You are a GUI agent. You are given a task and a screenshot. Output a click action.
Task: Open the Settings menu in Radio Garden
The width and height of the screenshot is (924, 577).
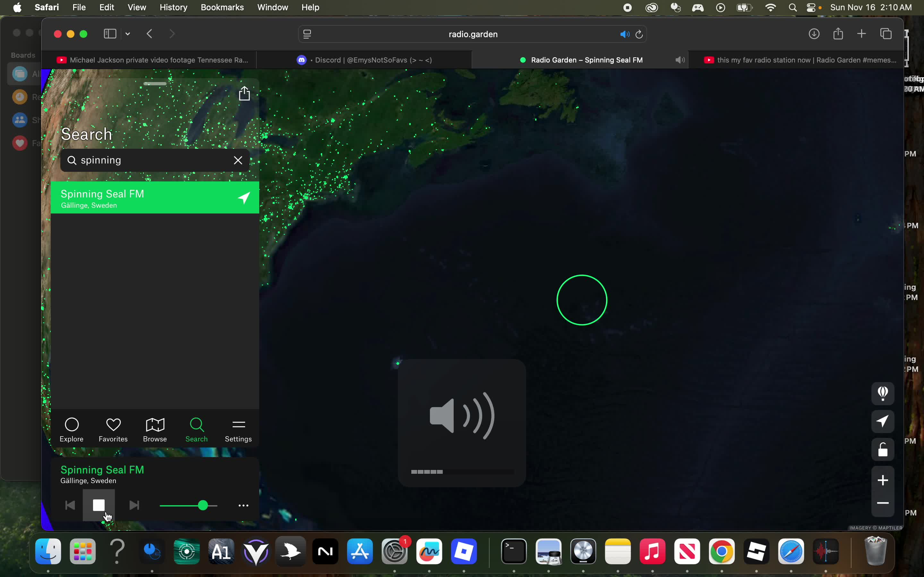238,430
